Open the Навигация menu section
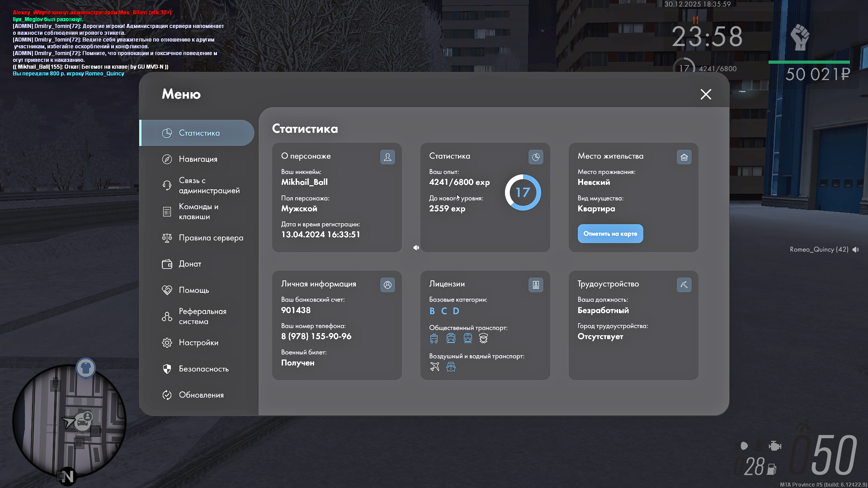868x488 pixels. 198,159
